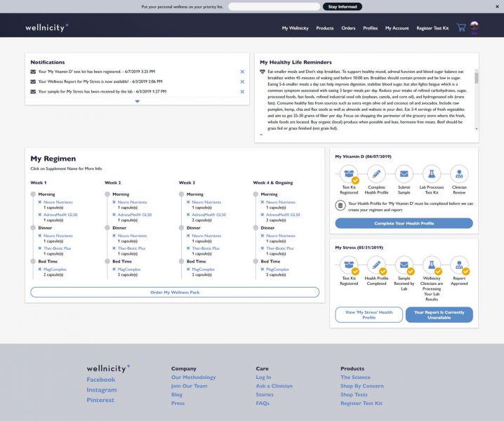The image size is (504, 421).
Task: Click My Stress Report Approved icon
Action: point(459,265)
